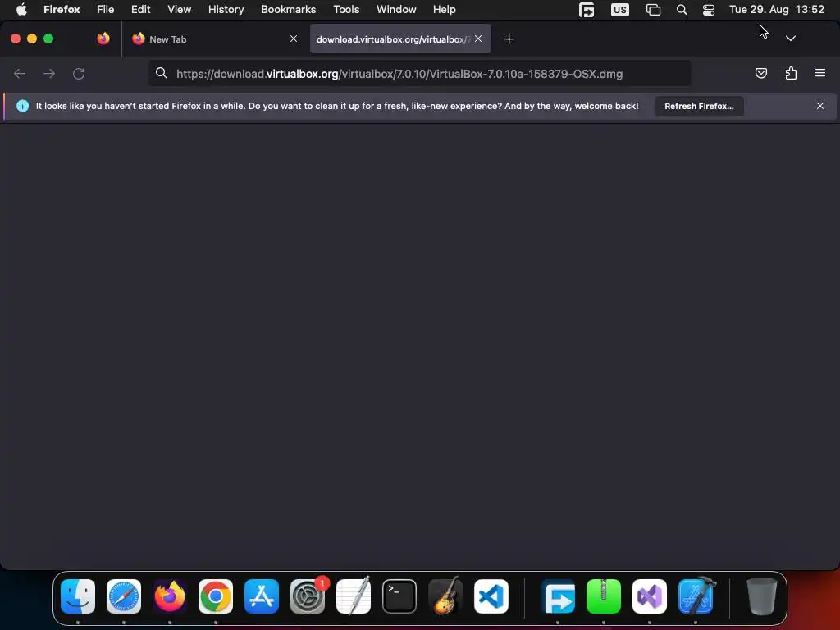Click the US input source indicator

pyautogui.click(x=620, y=10)
